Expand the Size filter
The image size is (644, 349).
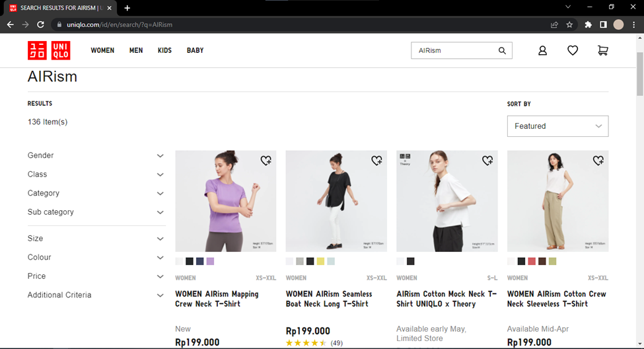point(96,239)
